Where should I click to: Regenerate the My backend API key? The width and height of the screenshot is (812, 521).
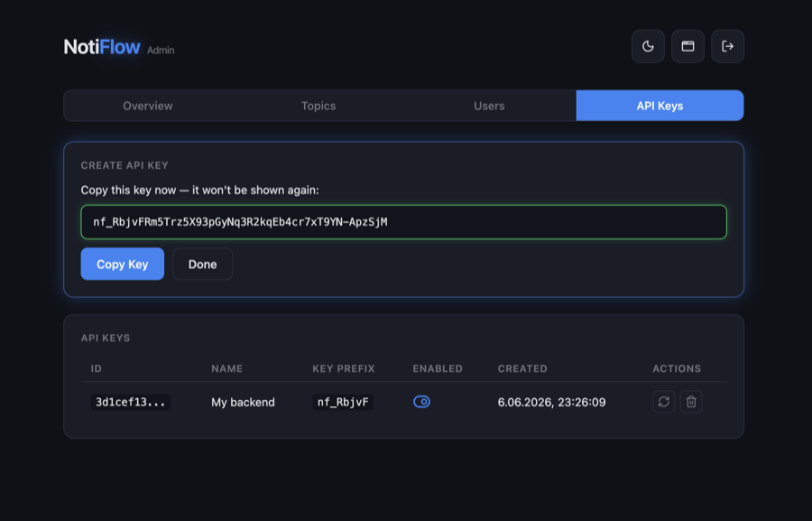pyautogui.click(x=664, y=402)
